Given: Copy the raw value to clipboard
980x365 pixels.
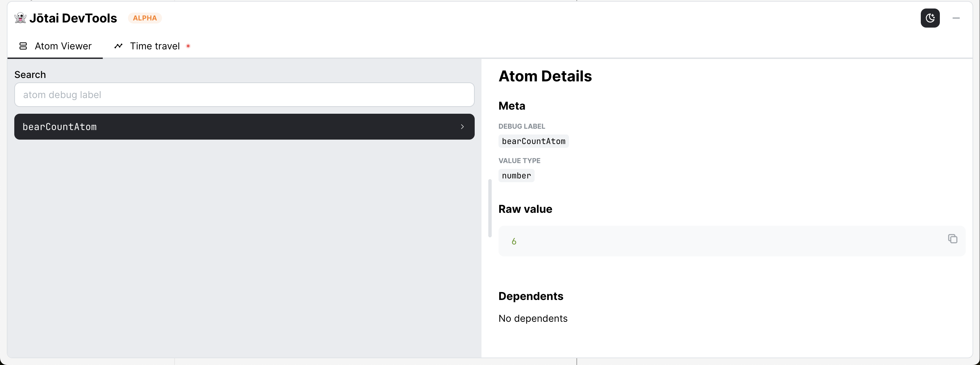Looking at the screenshot, I should pyautogui.click(x=952, y=239).
